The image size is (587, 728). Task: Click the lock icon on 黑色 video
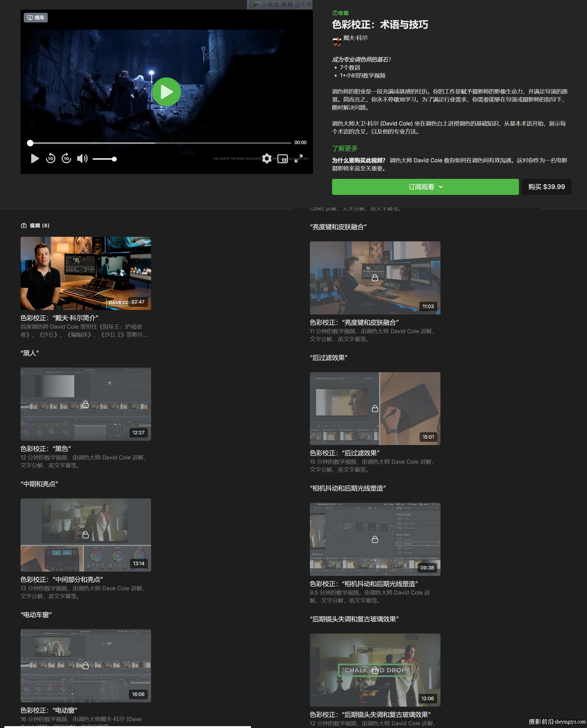85,404
